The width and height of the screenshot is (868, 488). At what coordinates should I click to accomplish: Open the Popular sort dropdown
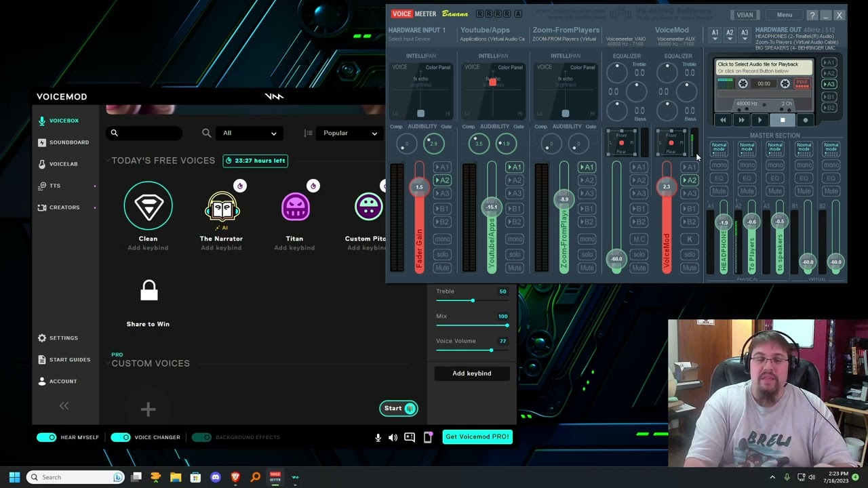[349, 133]
